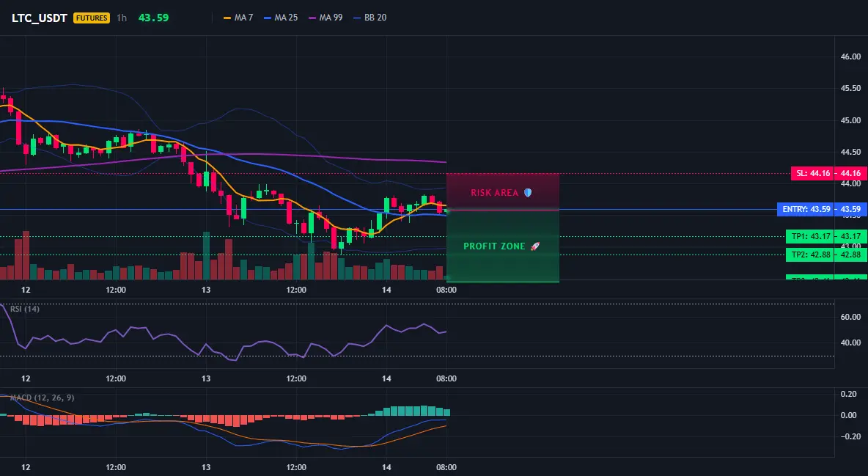
Task: Click the 13 date label under the RSI panel
Action: (x=206, y=378)
